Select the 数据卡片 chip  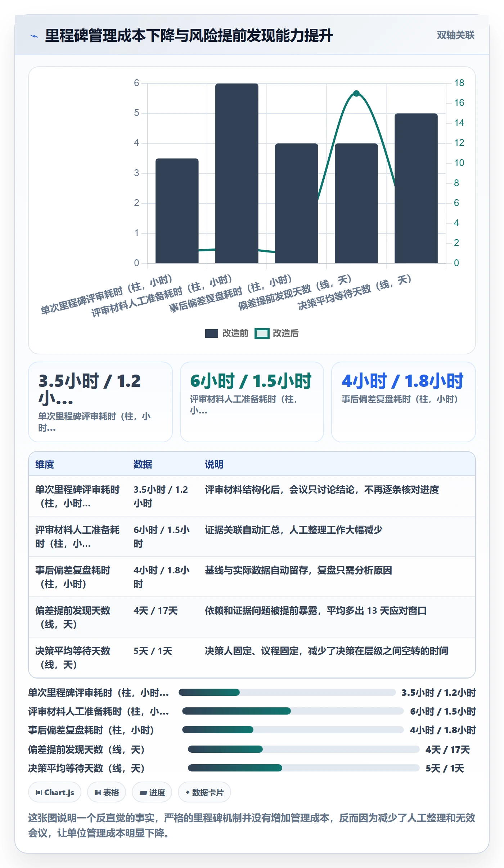pyautogui.click(x=204, y=792)
